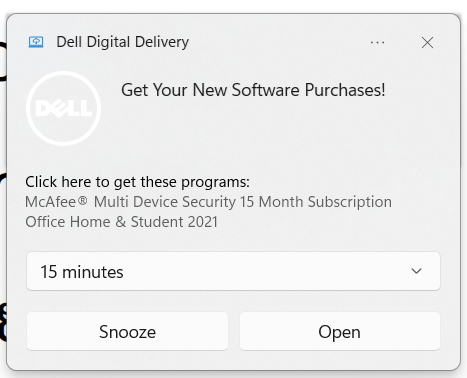Click the Dell Digital Delivery title text

tap(123, 42)
